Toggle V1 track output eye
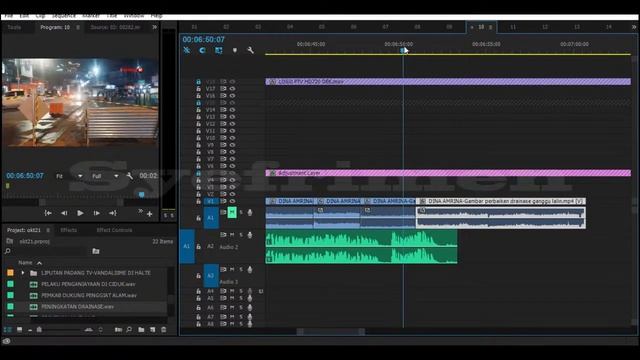 point(232,201)
